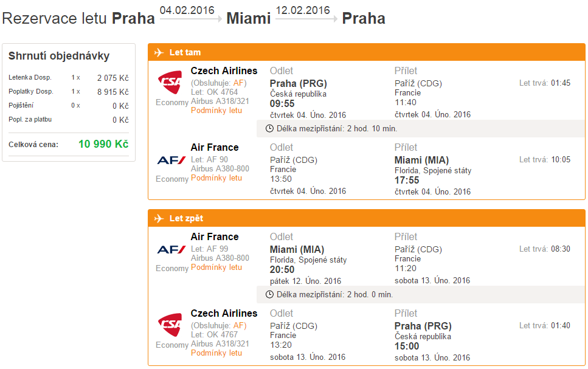This screenshot has width=588, height=369.
Task: Click the return date arrow 12.02.2016
Action: coord(306,14)
